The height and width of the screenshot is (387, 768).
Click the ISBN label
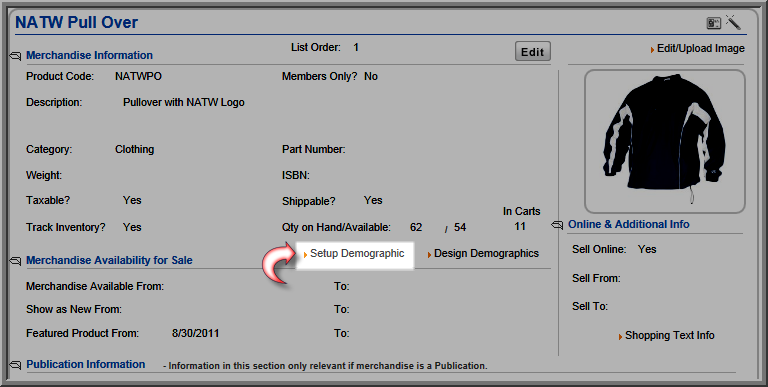pos(296,175)
